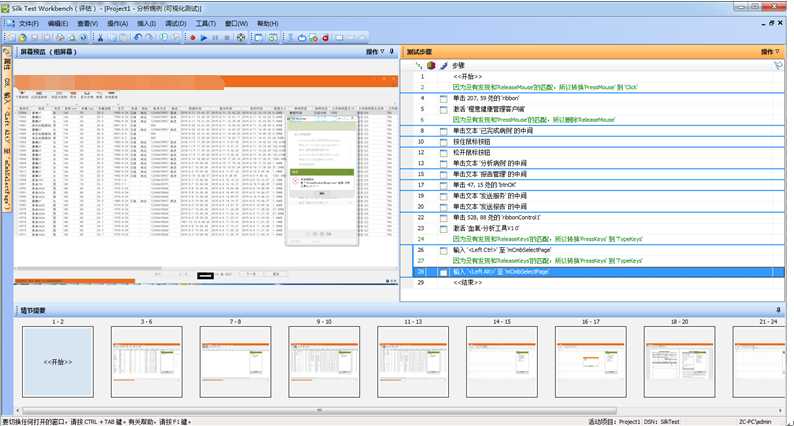The width and height of the screenshot is (794, 426).
Task: Open the 编辑(E) menu
Action: (x=58, y=24)
